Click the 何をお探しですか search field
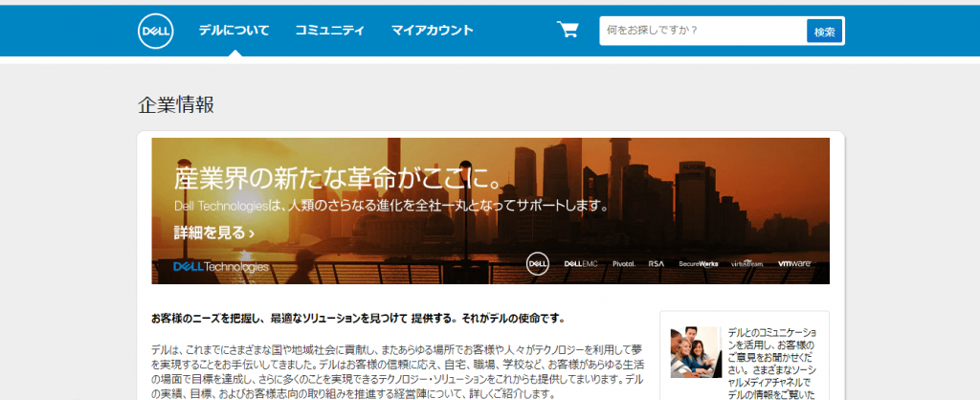 tap(702, 31)
